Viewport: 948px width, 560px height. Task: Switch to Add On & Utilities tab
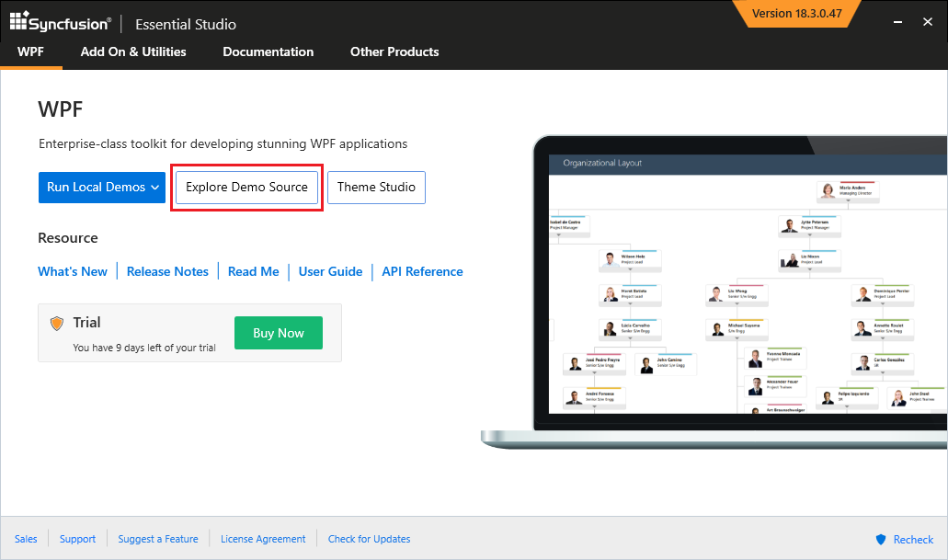coord(133,52)
